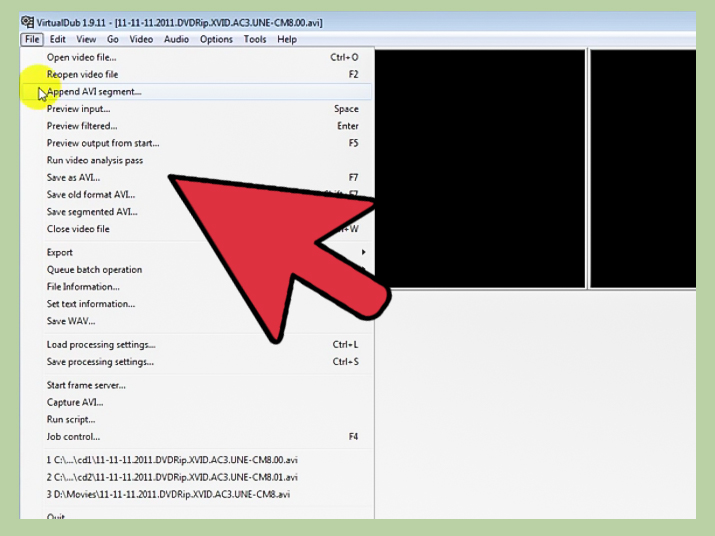Image resolution: width=715 pixels, height=536 pixels.
Task: Open the Edit menu
Action: [58, 39]
